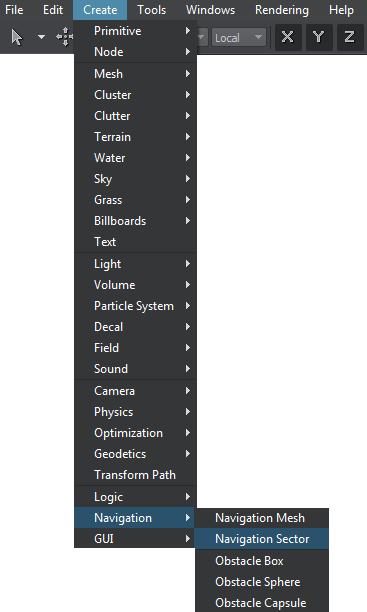
Task: Choose Navigation Sector from submenu
Action: pos(262,539)
